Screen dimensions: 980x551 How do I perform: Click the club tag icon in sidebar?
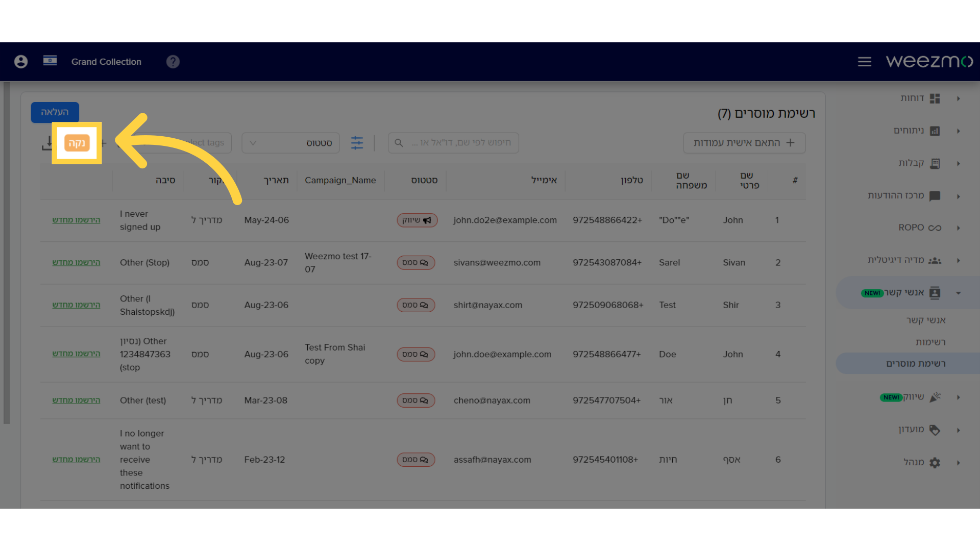click(x=935, y=430)
